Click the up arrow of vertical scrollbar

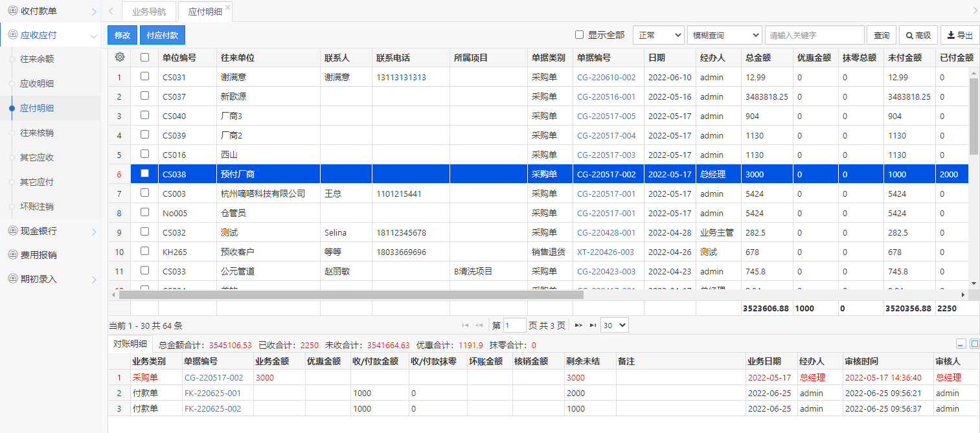[974, 74]
